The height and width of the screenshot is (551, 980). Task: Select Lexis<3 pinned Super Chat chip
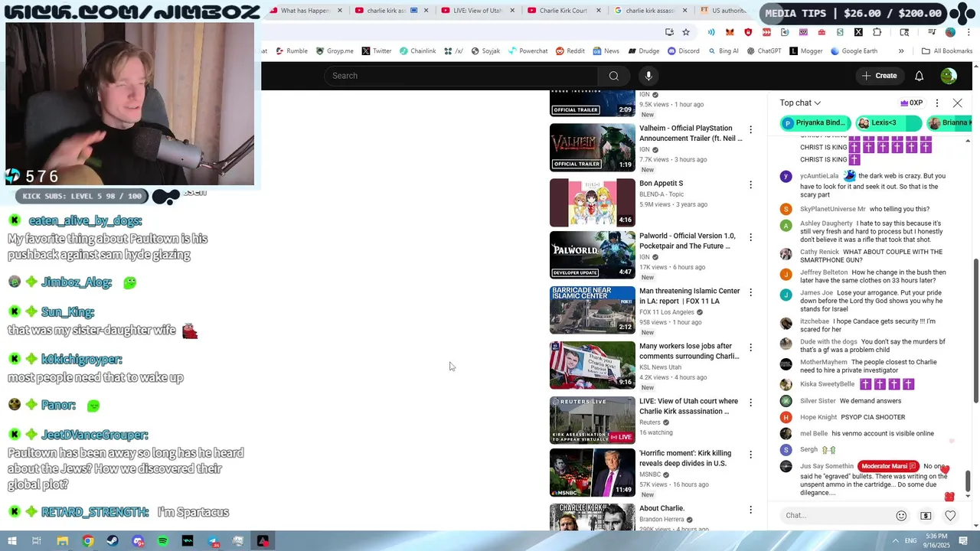[x=888, y=122]
